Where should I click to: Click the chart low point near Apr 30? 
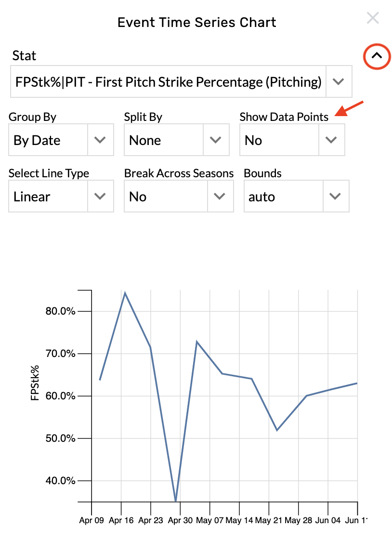(x=176, y=501)
